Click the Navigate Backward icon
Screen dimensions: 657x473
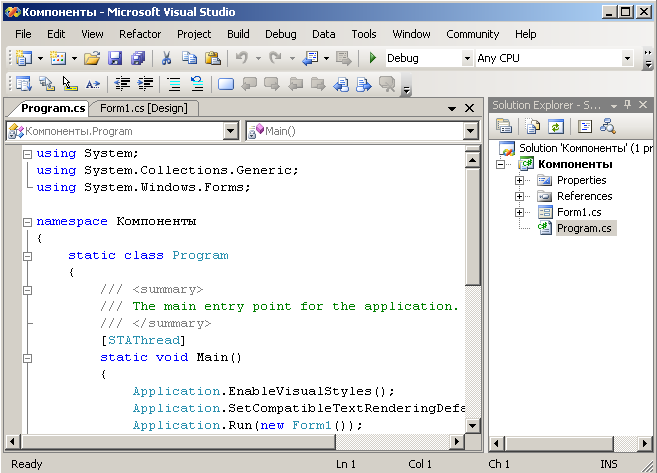pyautogui.click(x=310, y=58)
